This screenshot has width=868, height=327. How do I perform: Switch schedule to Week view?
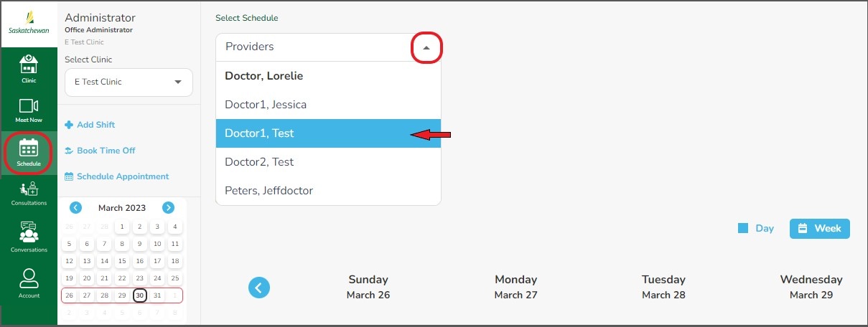[x=819, y=229]
